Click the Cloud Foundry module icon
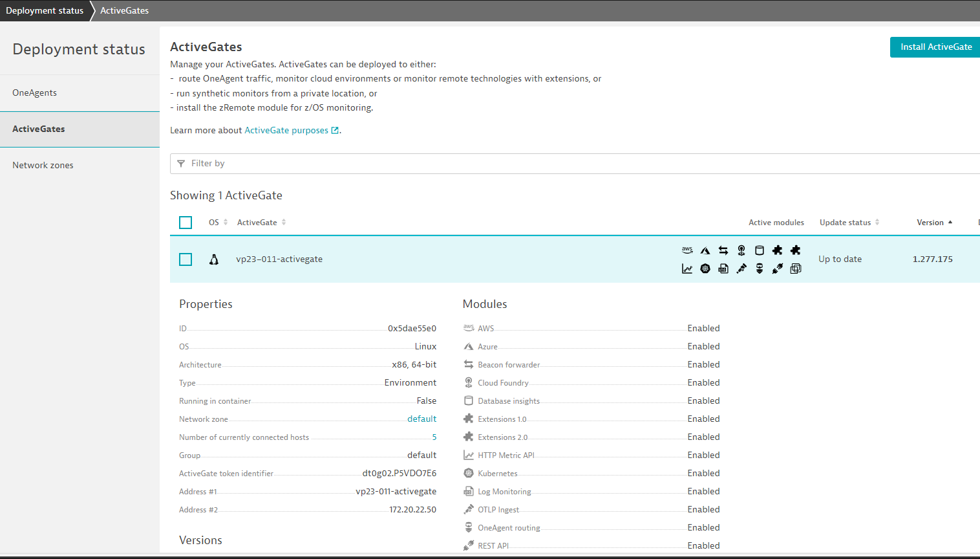 [469, 382]
